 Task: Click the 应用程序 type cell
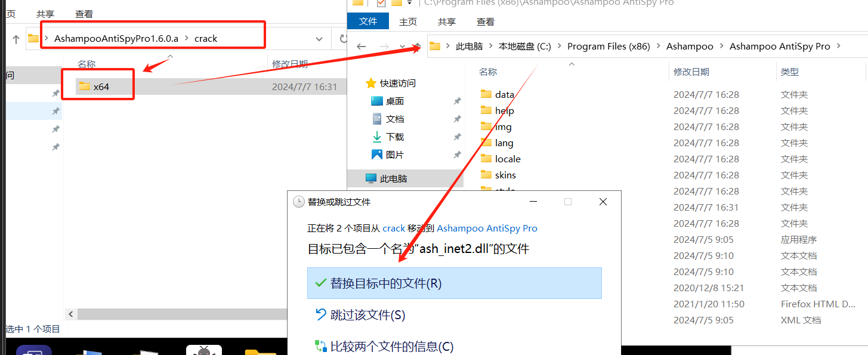coord(798,239)
